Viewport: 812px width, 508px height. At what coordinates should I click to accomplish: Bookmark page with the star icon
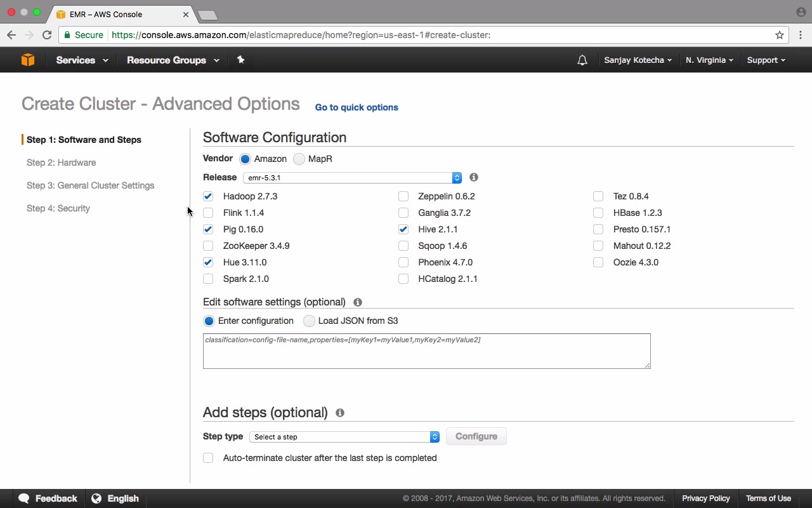pyautogui.click(x=780, y=35)
